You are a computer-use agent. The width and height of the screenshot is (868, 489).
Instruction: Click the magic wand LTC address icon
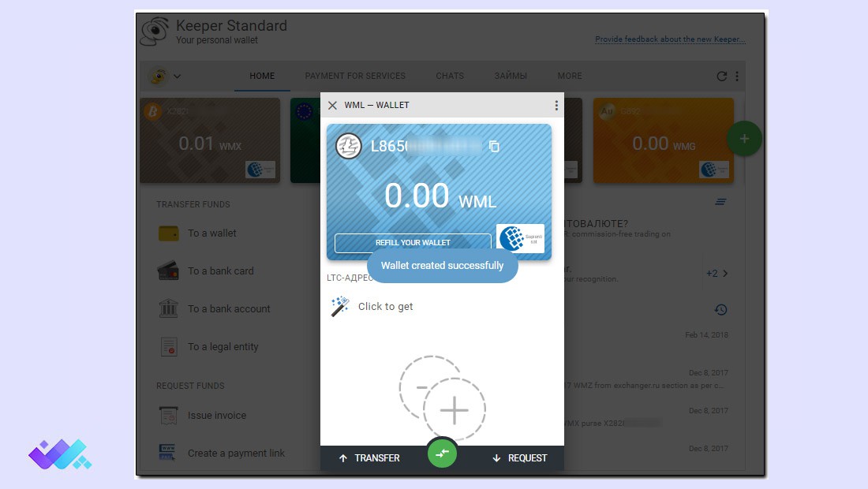[x=340, y=307]
